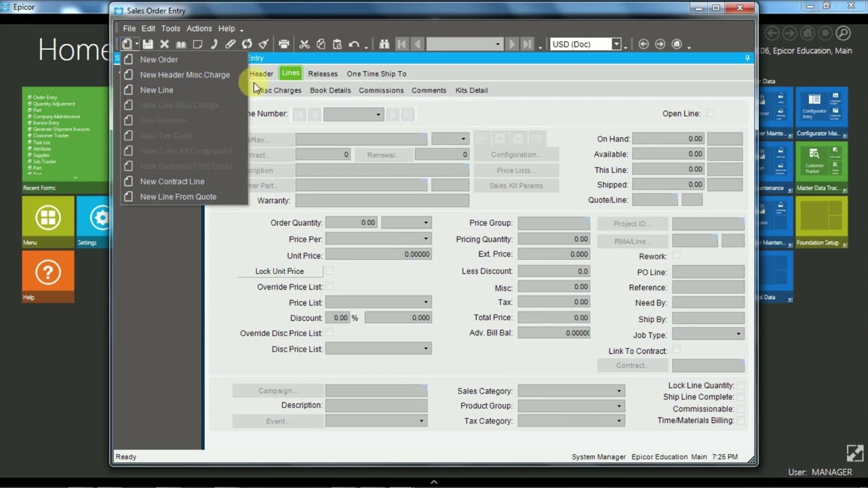Open the Order Quantity unit dropdown
This screenshot has height=488, width=868.
point(426,222)
